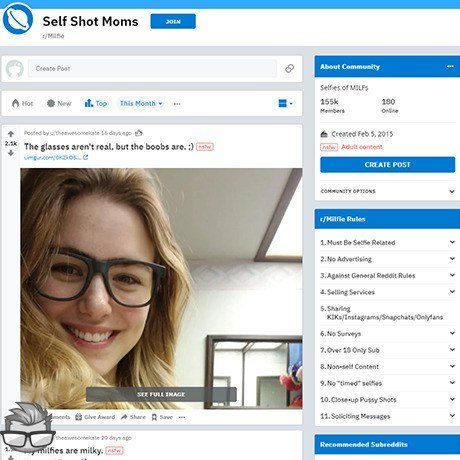Select the New sort tab
The image size is (460, 460).
59,104
